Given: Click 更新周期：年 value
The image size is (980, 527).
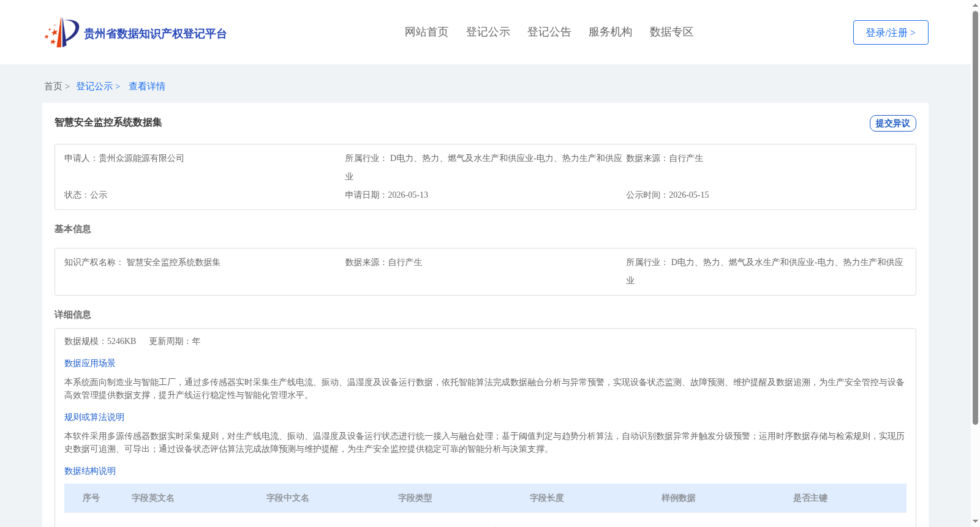Looking at the screenshot, I should click(x=175, y=341).
